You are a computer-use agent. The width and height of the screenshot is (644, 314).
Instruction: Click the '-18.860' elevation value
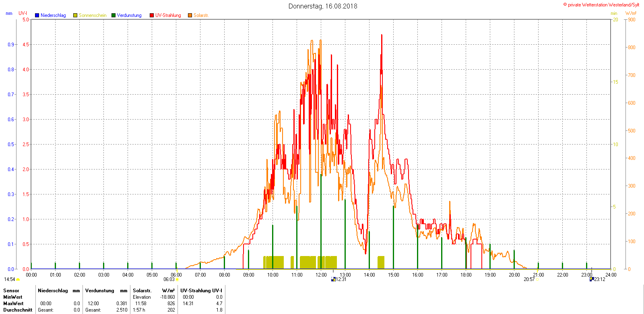(x=167, y=297)
